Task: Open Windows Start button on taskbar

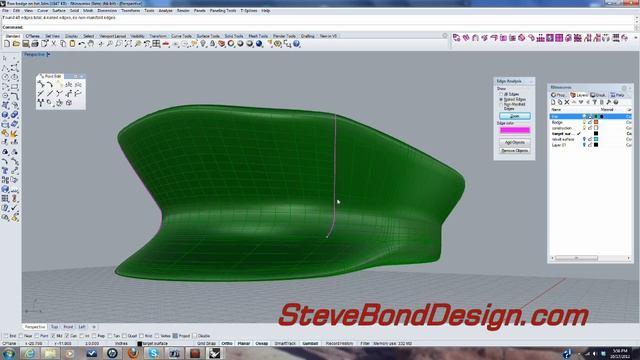Action: click(x=9, y=353)
